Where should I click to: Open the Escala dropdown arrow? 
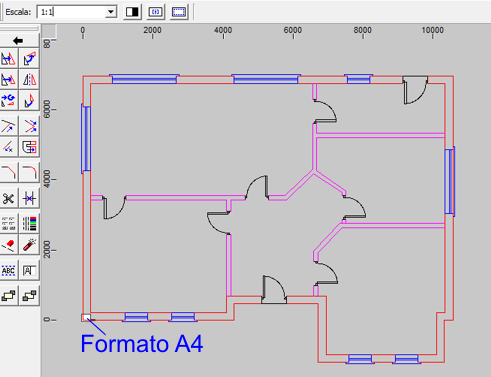(111, 12)
